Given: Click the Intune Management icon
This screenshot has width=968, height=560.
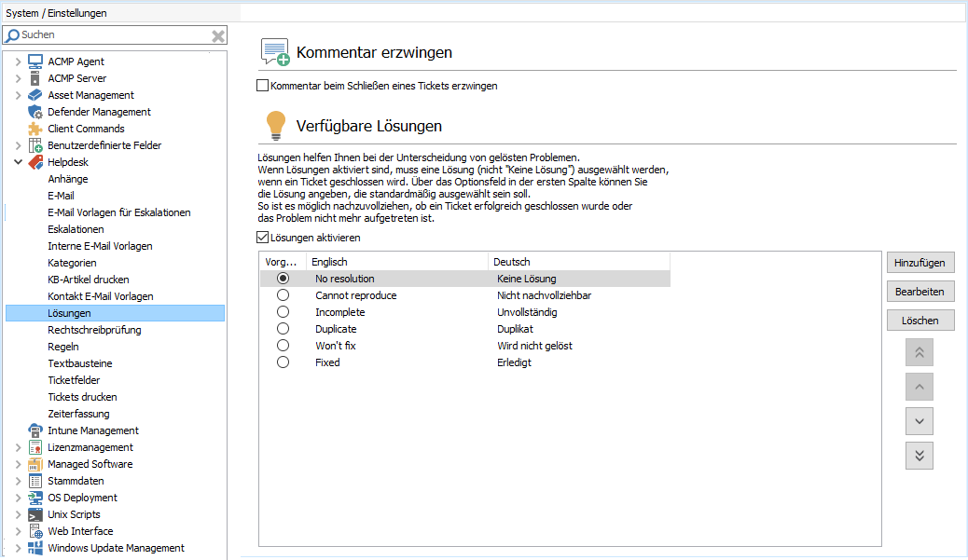Looking at the screenshot, I should (x=35, y=430).
